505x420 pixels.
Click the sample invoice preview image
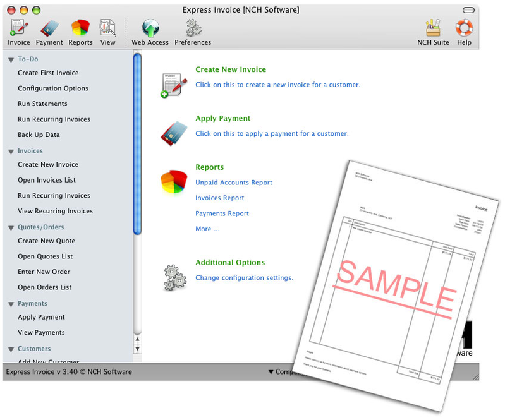point(396,287)
